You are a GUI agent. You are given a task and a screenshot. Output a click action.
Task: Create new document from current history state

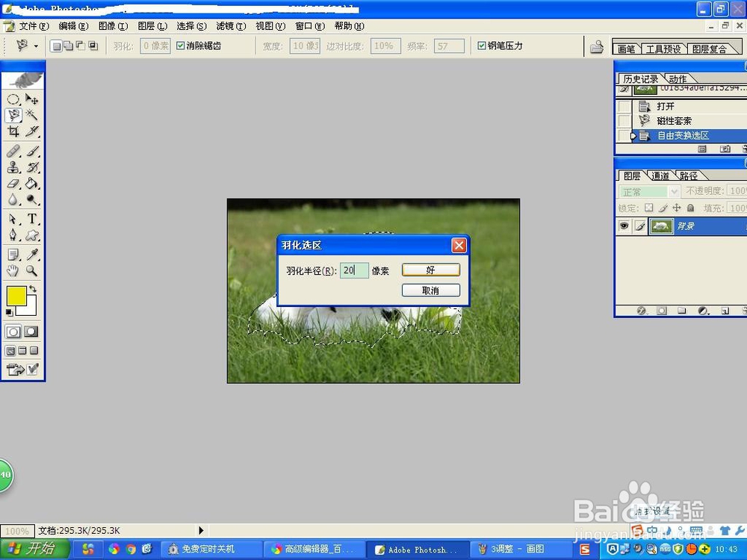coord(702,149)
